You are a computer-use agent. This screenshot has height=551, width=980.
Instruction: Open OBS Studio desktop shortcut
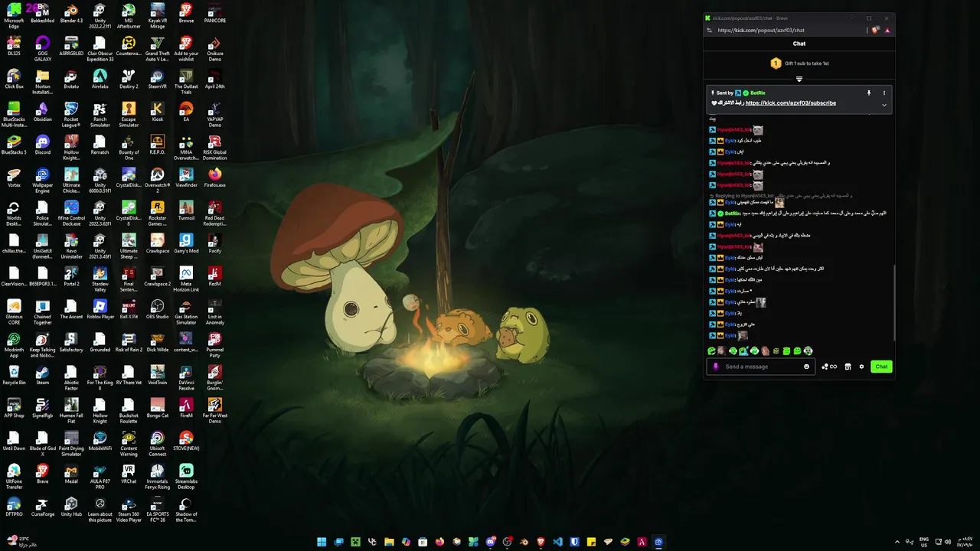point(157,308)
